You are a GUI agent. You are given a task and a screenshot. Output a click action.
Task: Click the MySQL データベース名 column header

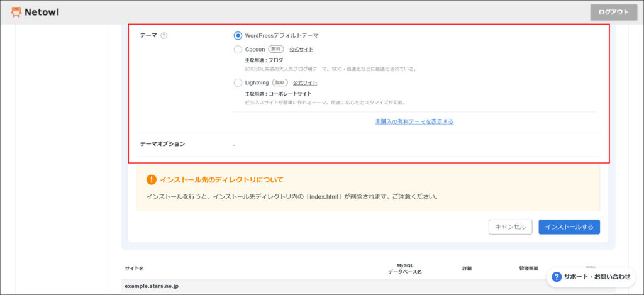click(405, 269)
